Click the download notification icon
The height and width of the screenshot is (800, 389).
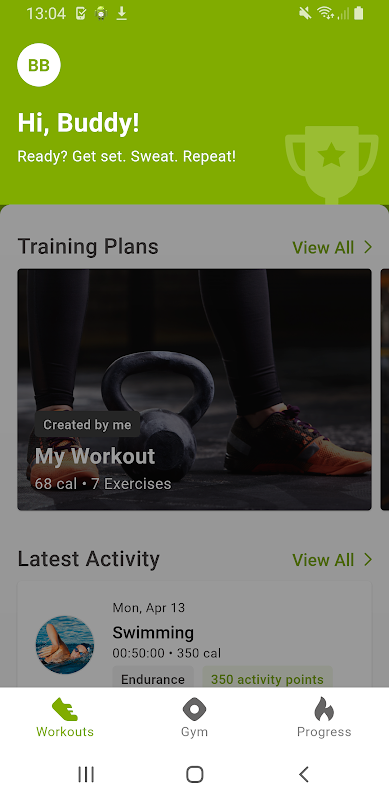pyautogui.click(x=121, y=13)
